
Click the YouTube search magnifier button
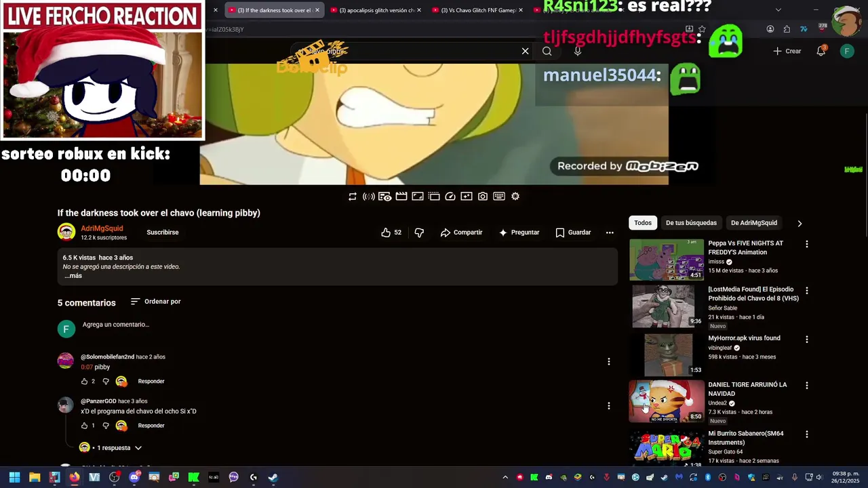pos(547,51)
